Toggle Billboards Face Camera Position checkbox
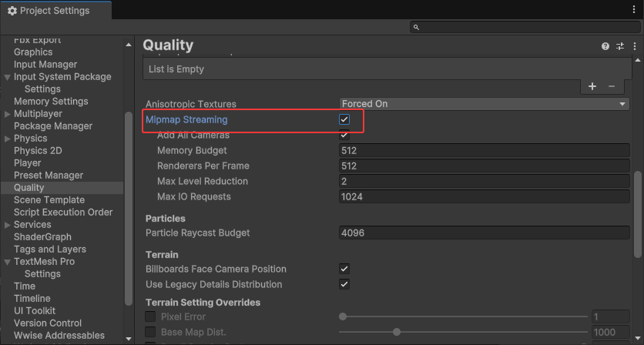The width and height of the screenshot is (644, 345). pyautogui.click(x=344, y=269)
